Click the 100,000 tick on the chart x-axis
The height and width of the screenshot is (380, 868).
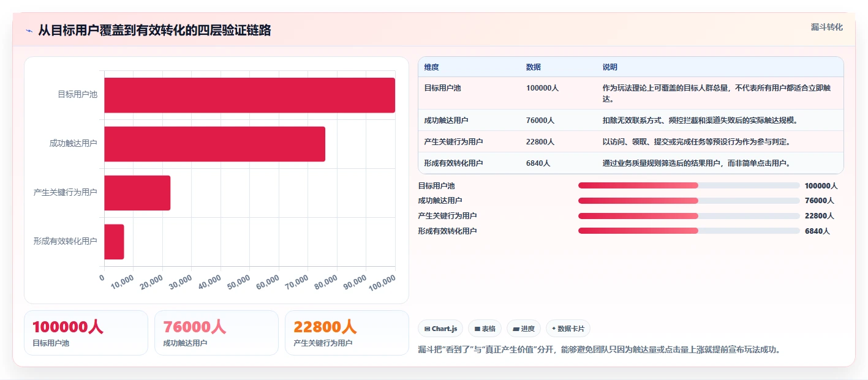pyautogui.click(x=382, y=284)
